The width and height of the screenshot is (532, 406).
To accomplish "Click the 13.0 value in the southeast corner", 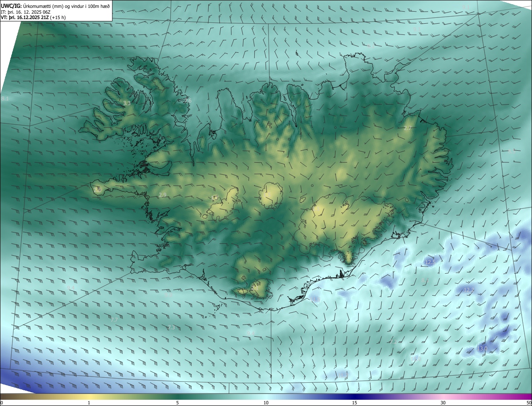I will coord(482,349).
